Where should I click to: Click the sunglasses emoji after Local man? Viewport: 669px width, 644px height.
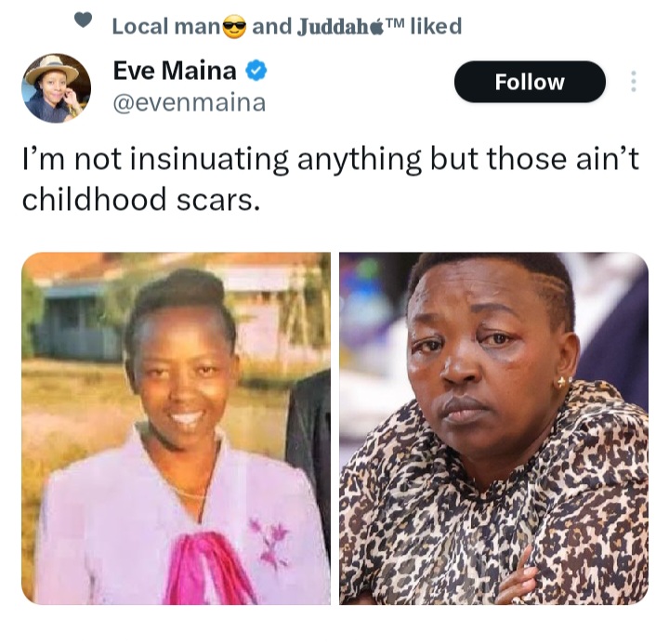(235, 26)
